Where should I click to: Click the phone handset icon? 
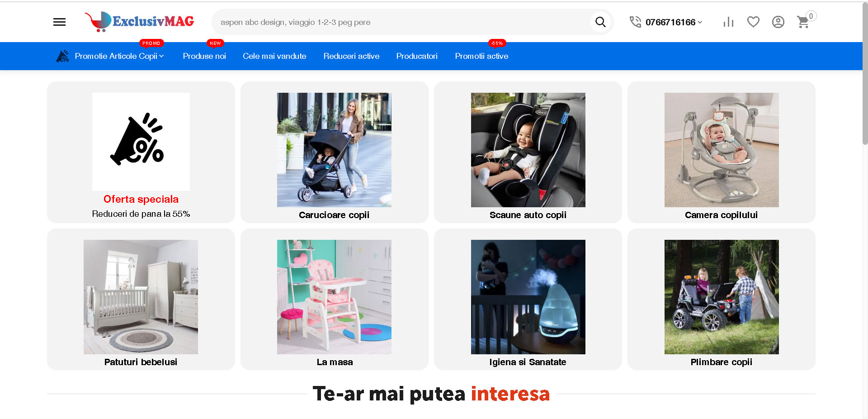pyautogui.click(x=635, y=22)
